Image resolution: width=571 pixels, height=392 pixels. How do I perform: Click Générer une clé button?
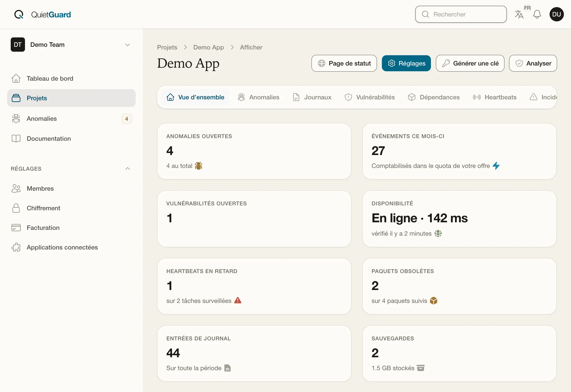470,63
